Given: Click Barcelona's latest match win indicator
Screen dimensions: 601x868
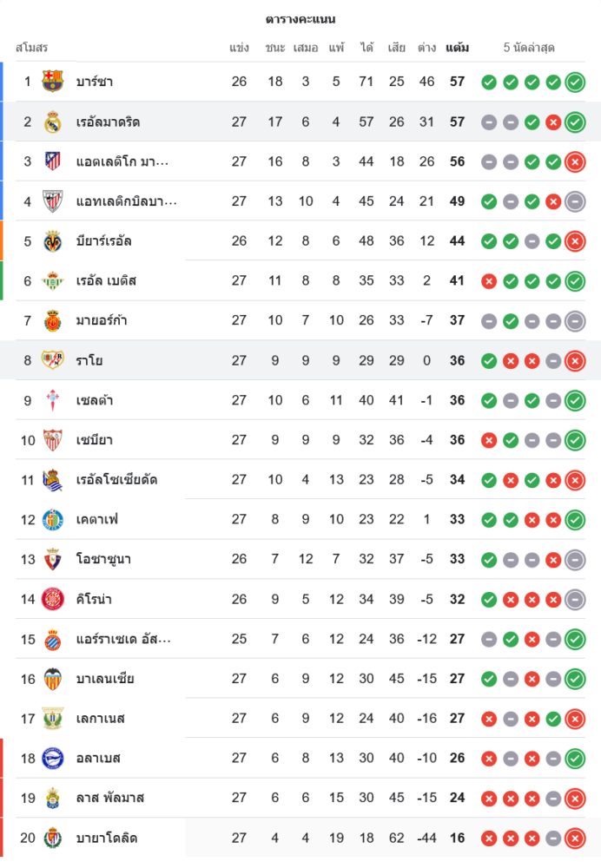Looking at the screenshot, I should click(x=574, y=82).
